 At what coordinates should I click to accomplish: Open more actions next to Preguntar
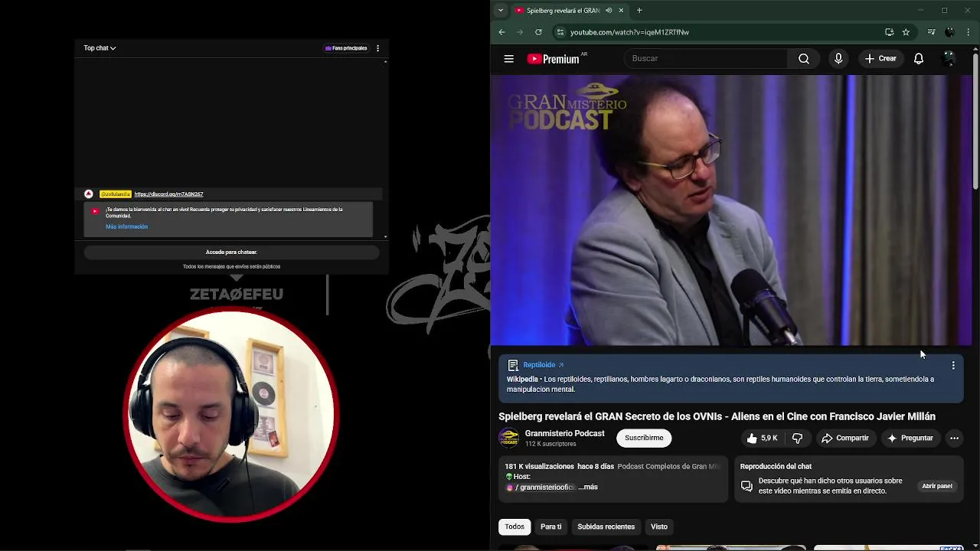pos(954,438)
